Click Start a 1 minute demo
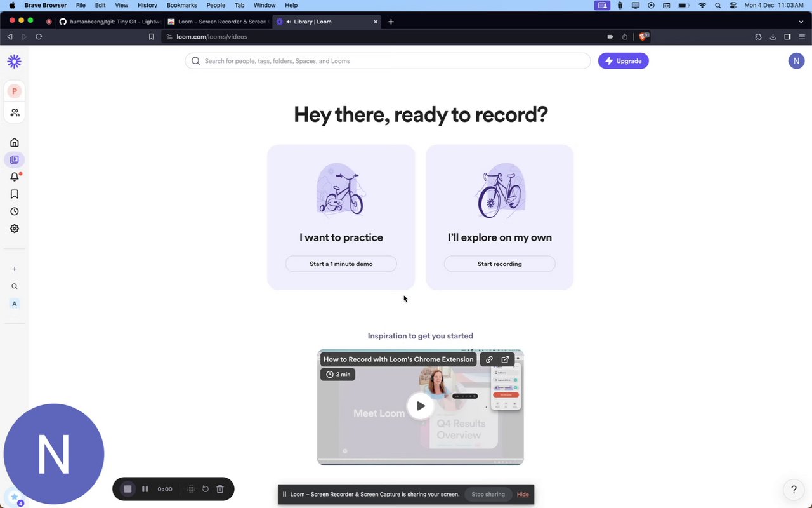This screenshot has height=508, width=812. click(341, 264)
